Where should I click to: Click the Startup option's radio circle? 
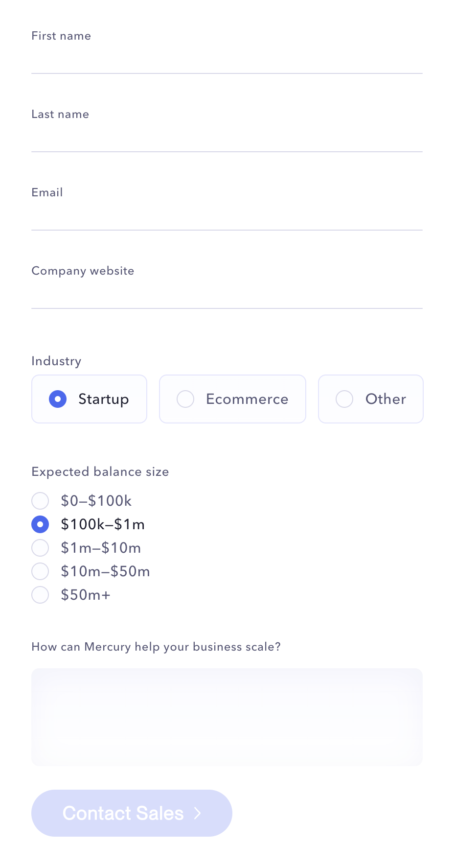click(58, 399)
